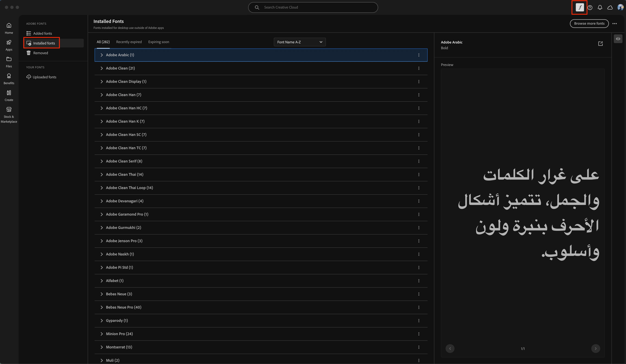626x364 pixels.
Task: Open notifications bell icon
Action: pos(600,7)
